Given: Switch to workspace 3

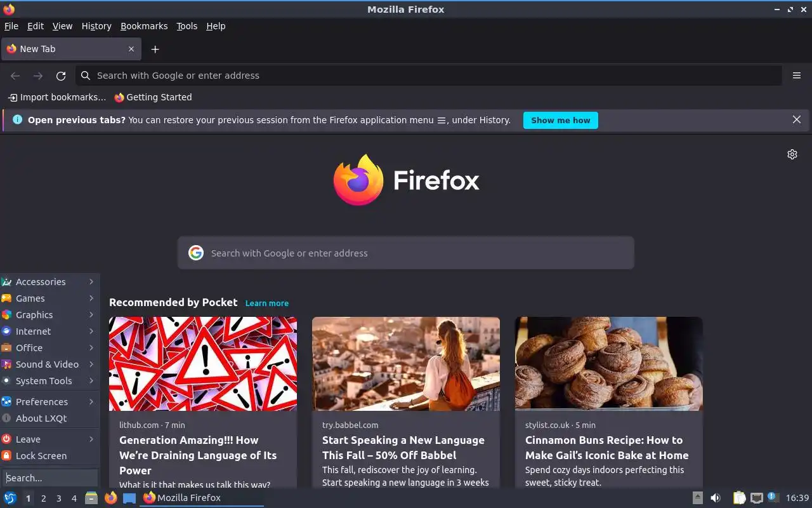Looking at the screenshot, I should coord(58,498).
